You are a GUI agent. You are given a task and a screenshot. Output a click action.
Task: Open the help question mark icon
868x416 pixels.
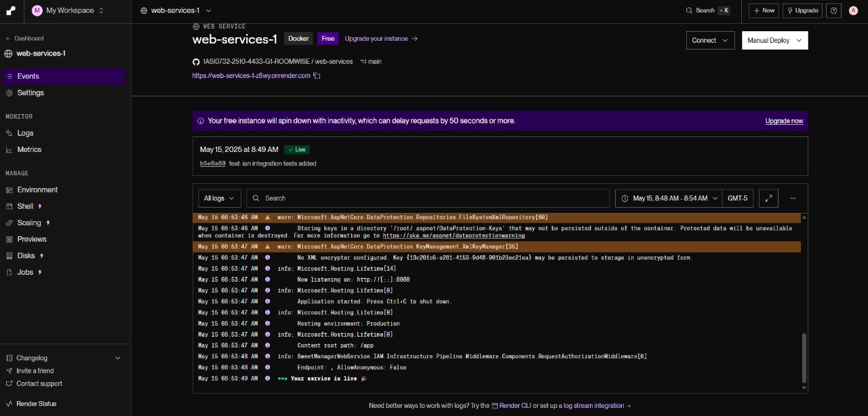[x=834, y=10]
